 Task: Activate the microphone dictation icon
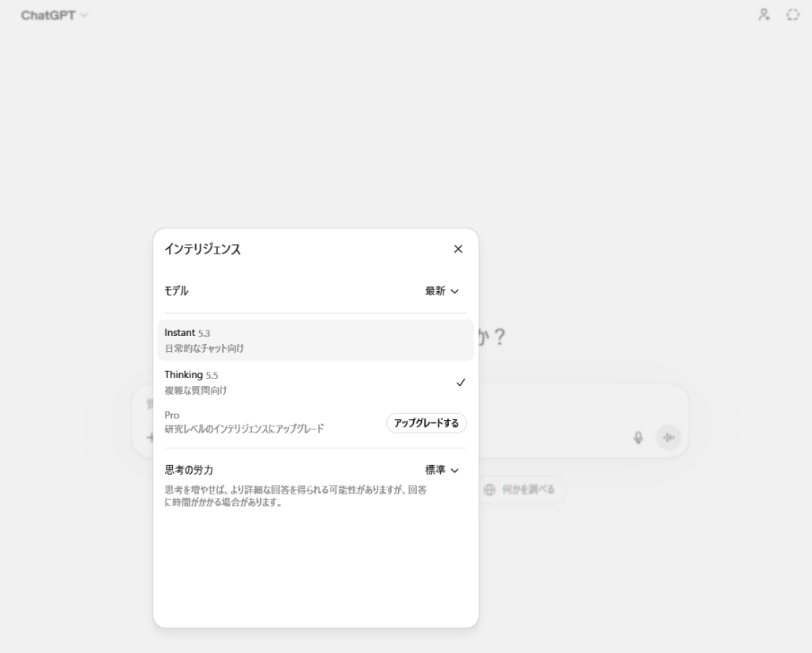tap(638, 437)
